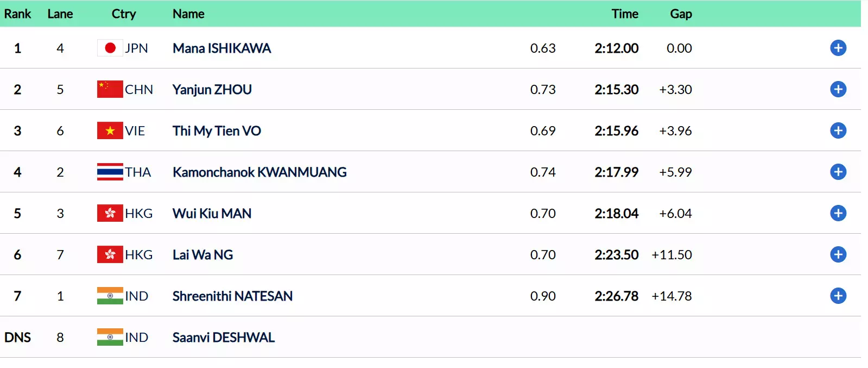Open Mana ISHIKAWA's athlete name link
Viewport: 868px width, 368px height.
pyautogui.click(x=221, y=48)
